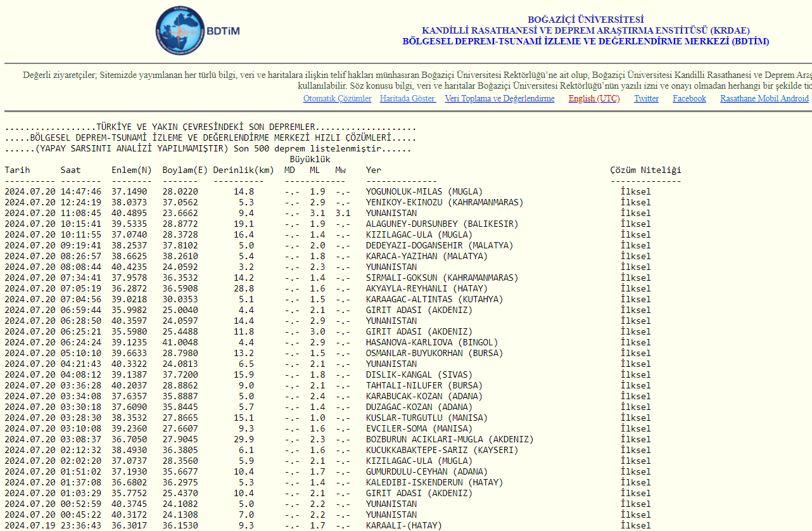The width and height of the screenshot is (812, 531).
Task: Open the Rasathane Mobil Android link
Action: (764, 99)
